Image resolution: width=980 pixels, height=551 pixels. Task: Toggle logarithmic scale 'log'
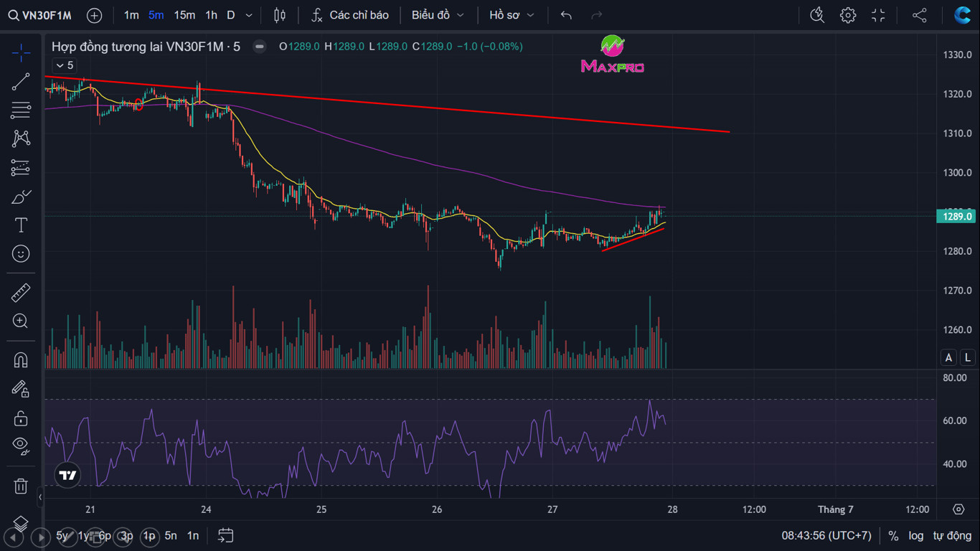[x=915, y=535]
